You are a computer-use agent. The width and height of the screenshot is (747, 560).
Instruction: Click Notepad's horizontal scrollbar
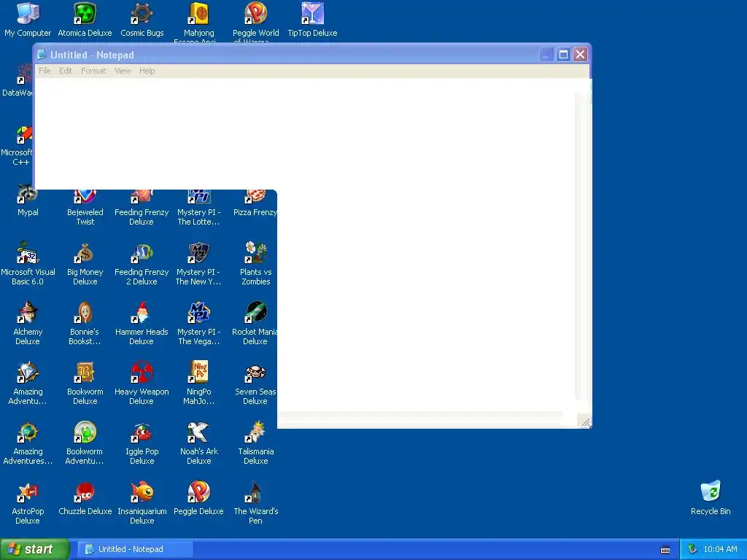[421, 419]
